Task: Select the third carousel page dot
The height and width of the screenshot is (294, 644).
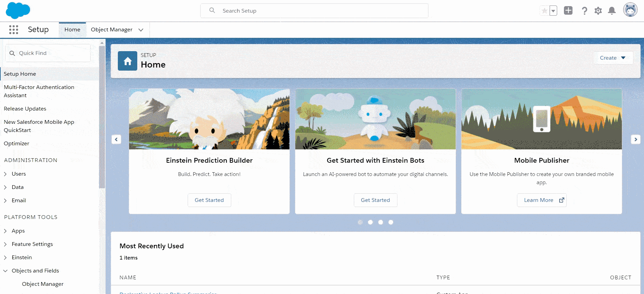Action: pos(381,222)
